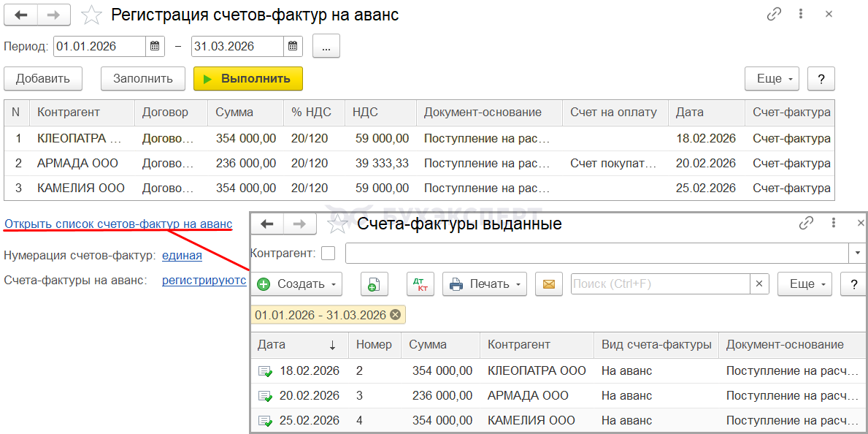The image size is (868, 434).
Task: Select КЛЕОПАТРА ООО in the Счета-фактуры выданные list
Action: pyautogui.click(x=537, y=371)
